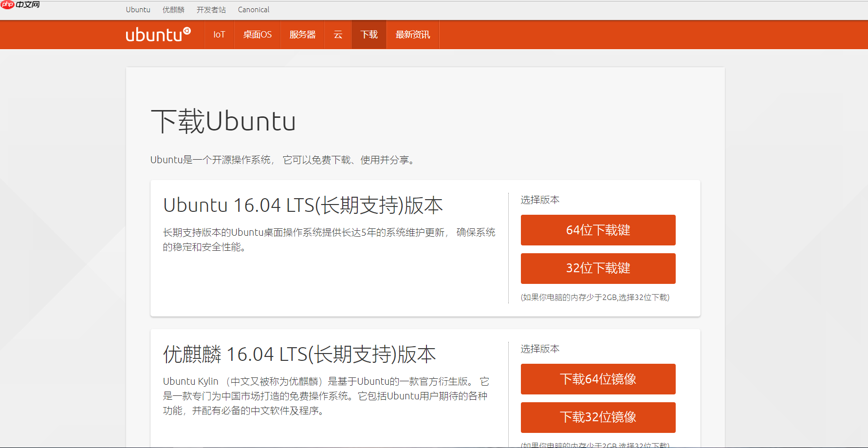Viewport: 868px width, 448px height.
Task: Click the php中文网 logo
Action: [20, 5]
